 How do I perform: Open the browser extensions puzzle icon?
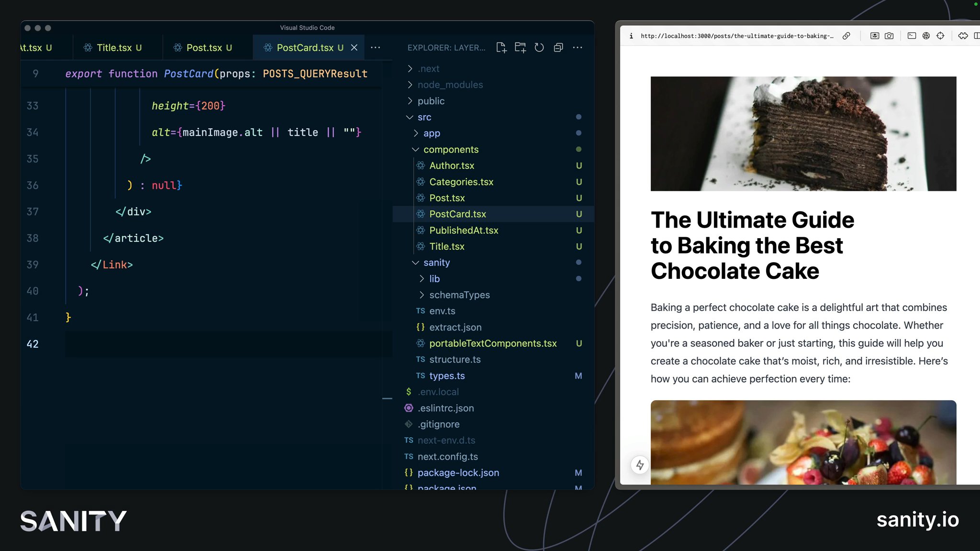tap(963, 36)
